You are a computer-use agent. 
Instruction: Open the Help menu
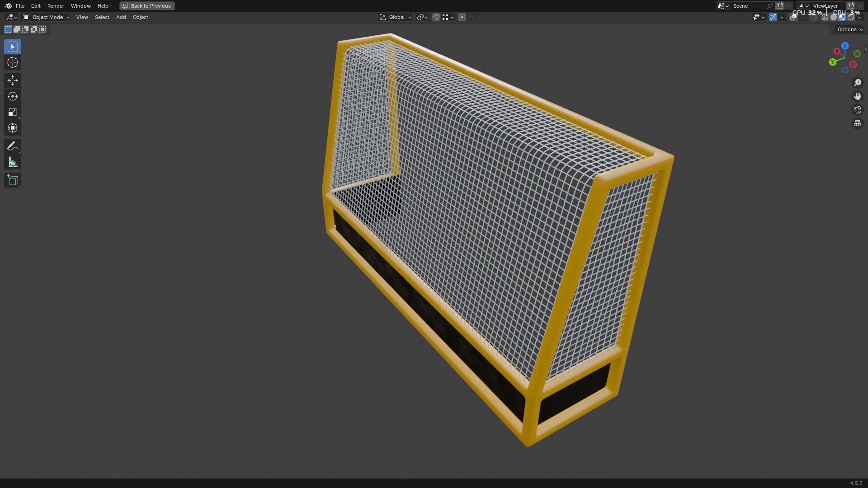pyautogui.click(x=103, y=6)
